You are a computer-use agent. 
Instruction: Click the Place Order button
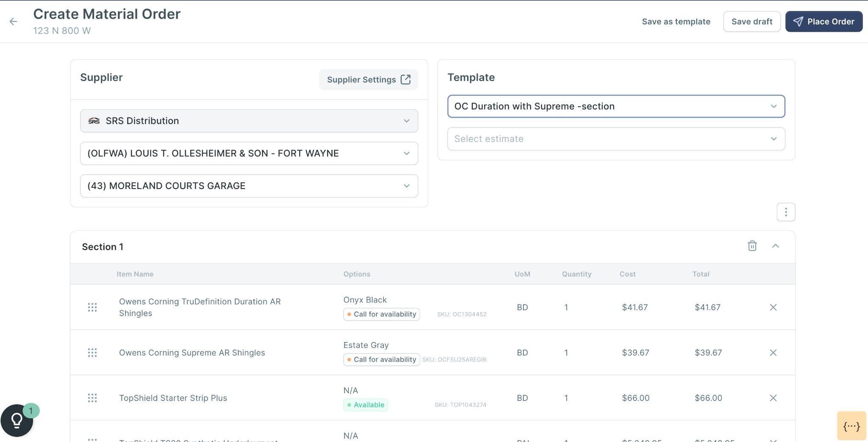[823, 22]
